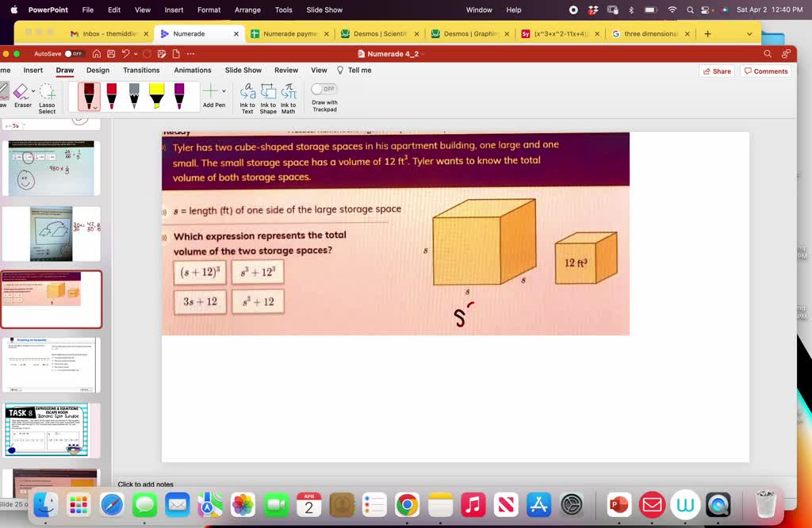The height and width of the screenshot is (528, 812).
Task: Select the answer box (s + 12)³
Action: pos(200,272)
